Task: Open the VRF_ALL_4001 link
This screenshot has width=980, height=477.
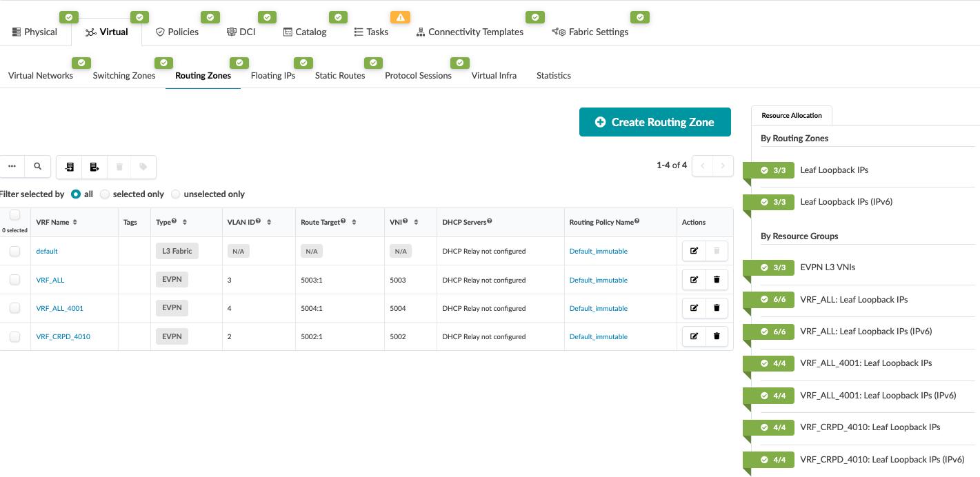Action: click(60, 308)
